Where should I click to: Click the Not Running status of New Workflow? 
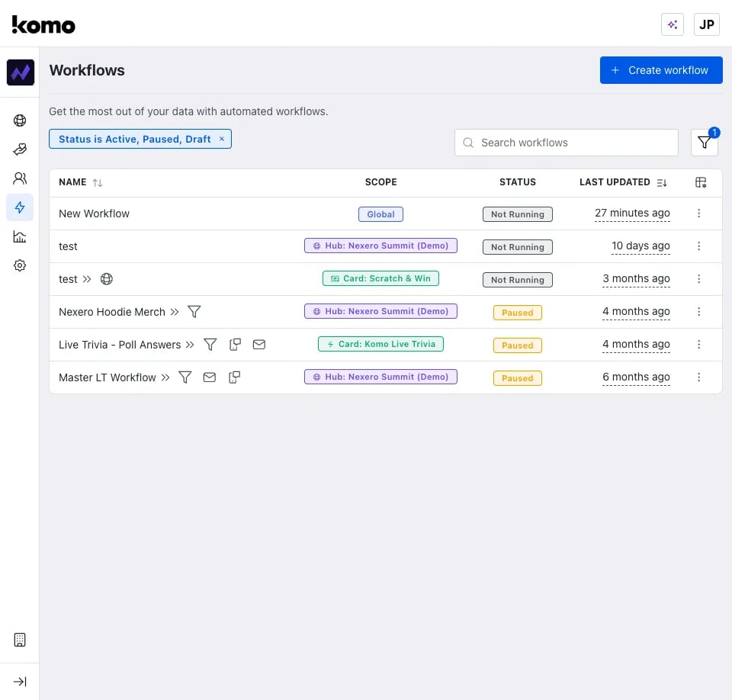tap(517, 214)
